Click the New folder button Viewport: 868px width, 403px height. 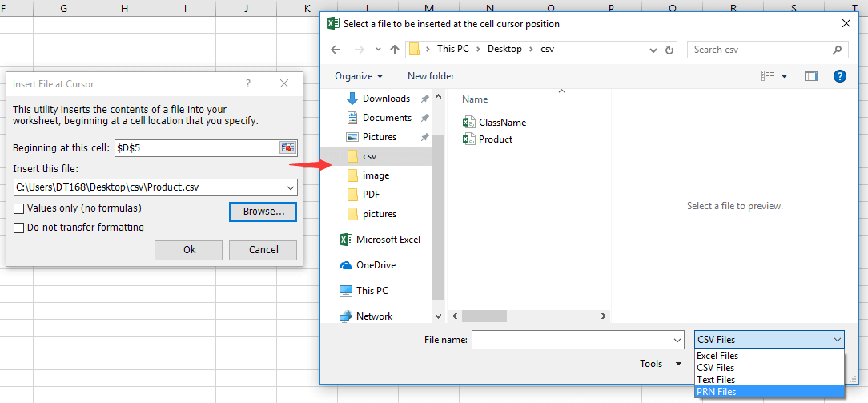[x=431, y=76]
